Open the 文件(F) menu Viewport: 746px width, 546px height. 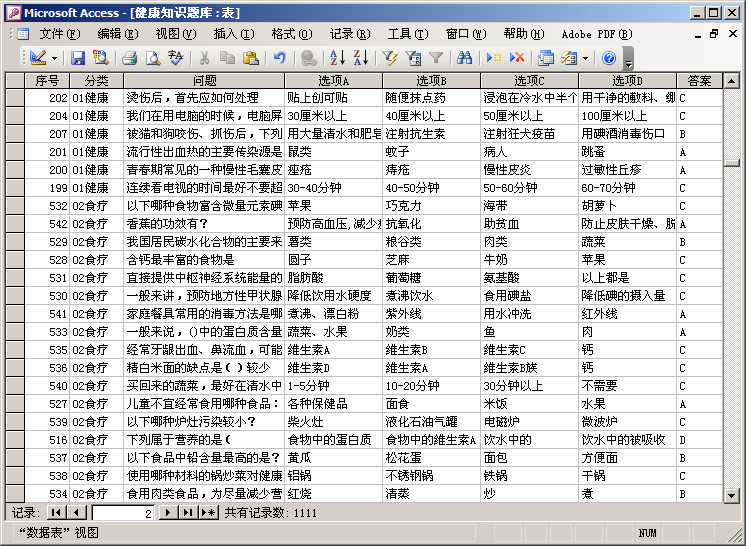coord(60,34)
